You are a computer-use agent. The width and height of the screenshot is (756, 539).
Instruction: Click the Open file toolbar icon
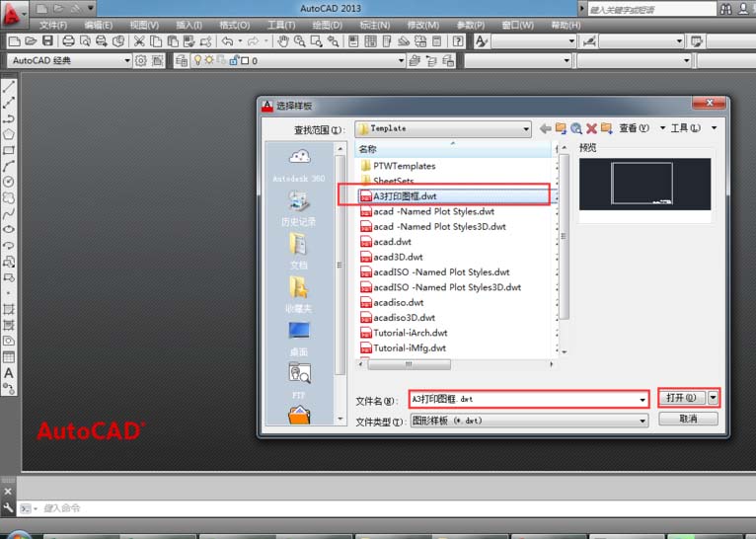(31, 41)
